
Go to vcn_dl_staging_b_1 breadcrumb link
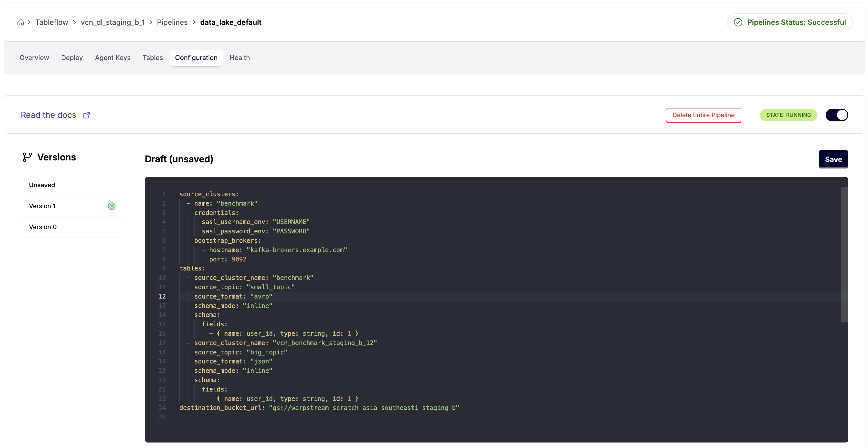tap(112, 22)
